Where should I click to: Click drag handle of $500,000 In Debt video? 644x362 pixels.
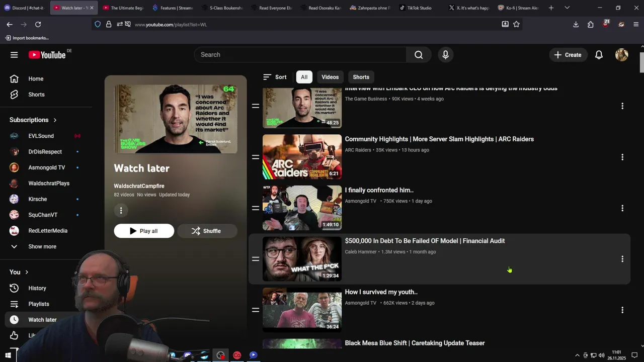pos(256,259)
